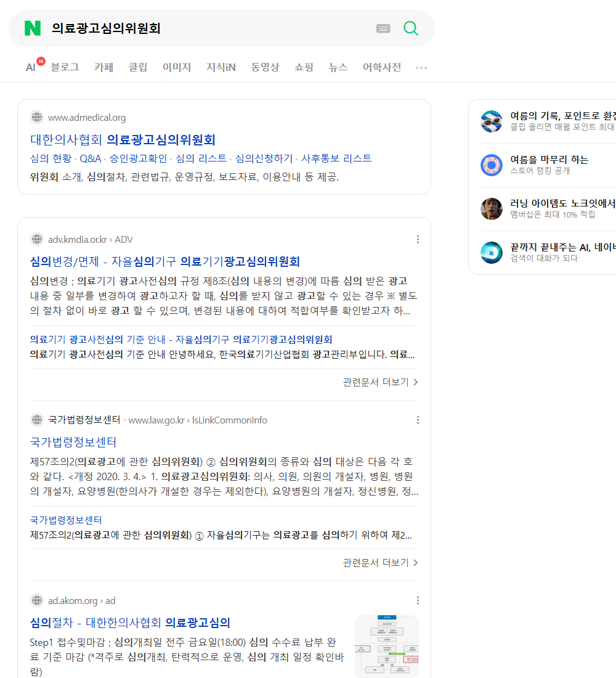Click 멤버십은 최대 10% 적립 subtitle
Image resolution: width=616 pixels, height=678 pixels.
(553, 214)
